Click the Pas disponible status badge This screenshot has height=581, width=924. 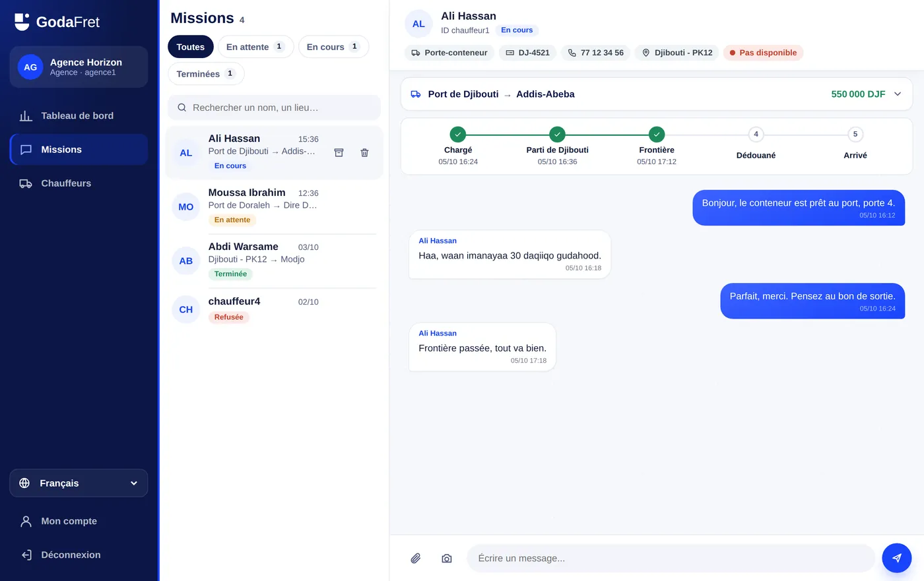point(763,53)
